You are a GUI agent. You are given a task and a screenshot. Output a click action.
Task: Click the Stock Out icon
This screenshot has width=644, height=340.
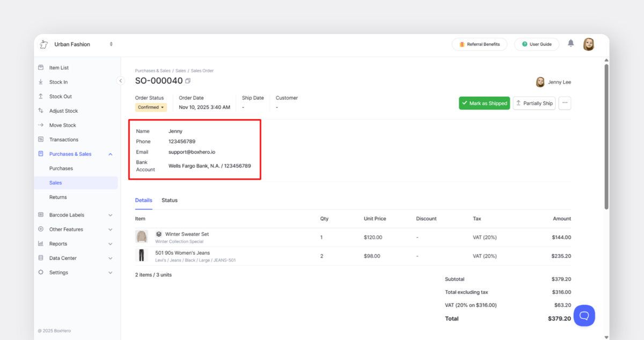click(41, 96)
